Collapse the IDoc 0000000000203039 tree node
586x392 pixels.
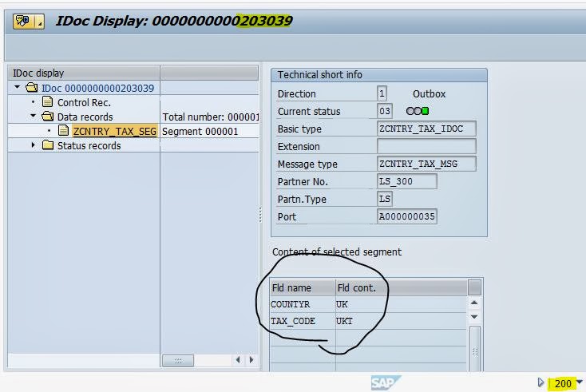pyautogui.click(x=18, y=88)
